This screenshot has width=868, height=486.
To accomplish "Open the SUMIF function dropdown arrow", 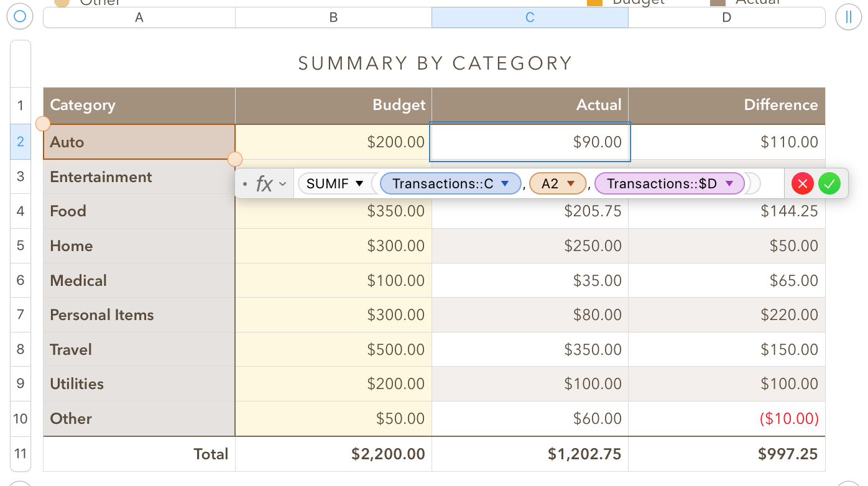I will pos(359,183).
